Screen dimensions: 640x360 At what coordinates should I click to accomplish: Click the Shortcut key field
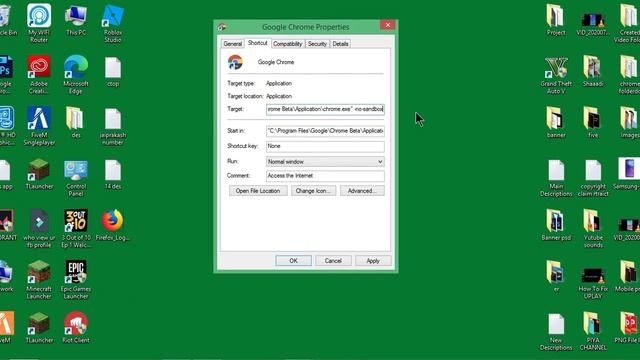[325, 146]
